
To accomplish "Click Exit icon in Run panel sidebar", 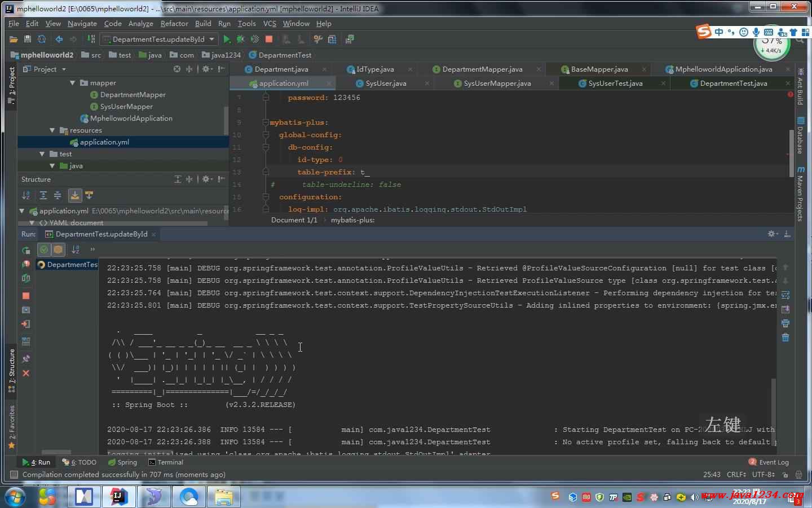I will (26, 324).
